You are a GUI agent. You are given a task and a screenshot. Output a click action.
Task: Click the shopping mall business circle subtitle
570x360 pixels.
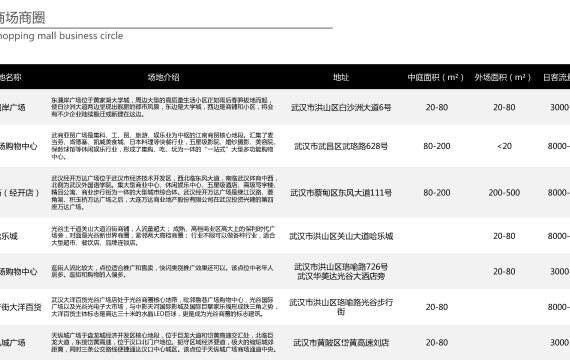tap(61, 36)
